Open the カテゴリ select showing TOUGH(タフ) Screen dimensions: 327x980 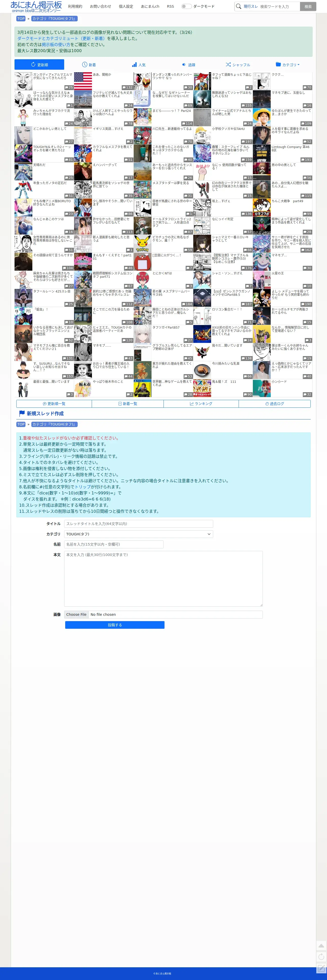(138, 534)
